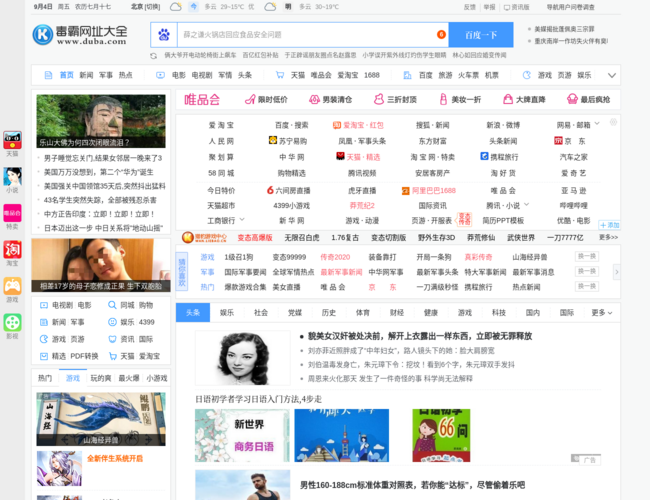Click the game icon before 游戏 in nav bar

point(526,75)
